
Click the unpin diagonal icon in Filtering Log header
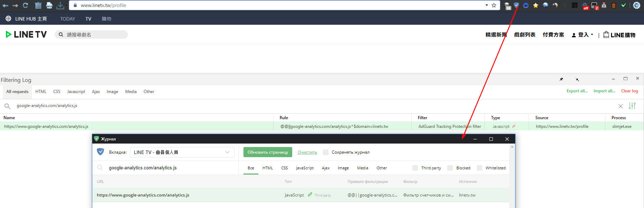tap(577, 79)
